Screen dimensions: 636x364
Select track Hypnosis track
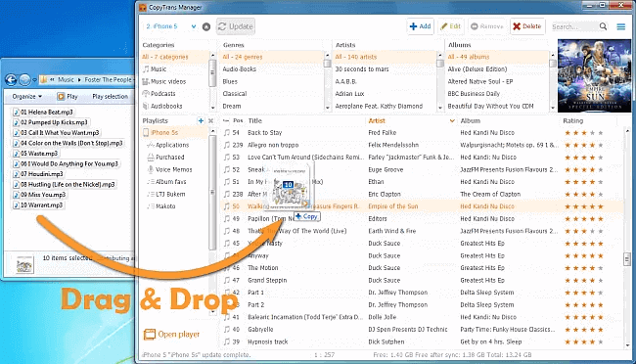[268, 341]
